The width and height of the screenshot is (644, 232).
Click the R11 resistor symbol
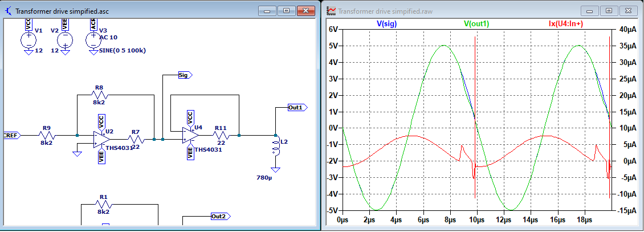(x=221, y=135)
